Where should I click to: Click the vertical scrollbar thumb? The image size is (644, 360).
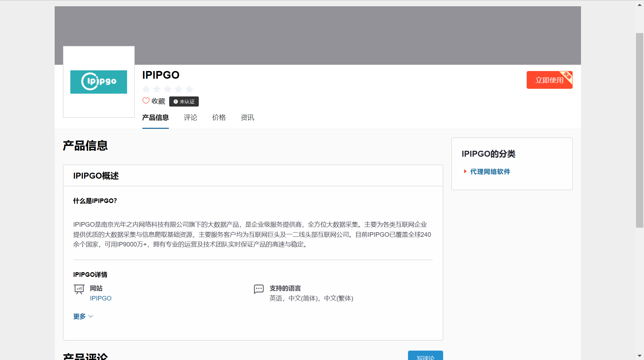point(639,131)
